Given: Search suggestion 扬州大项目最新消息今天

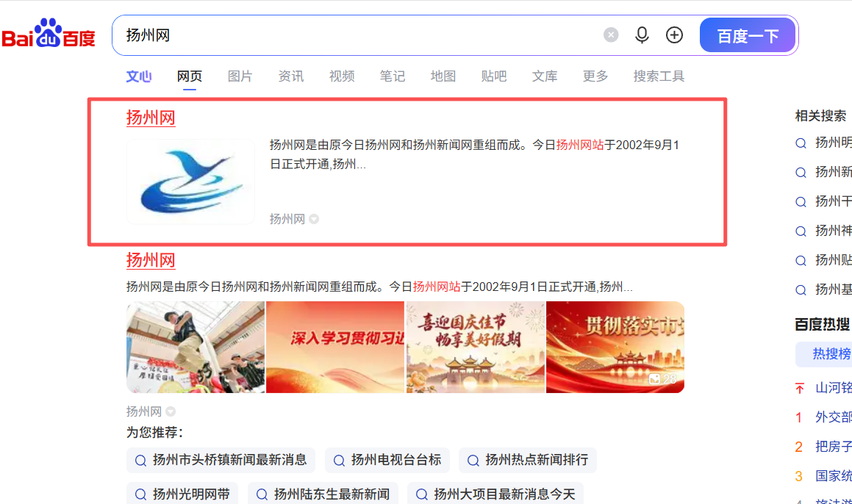Looking at the screenshot, I should coord(495,494).
